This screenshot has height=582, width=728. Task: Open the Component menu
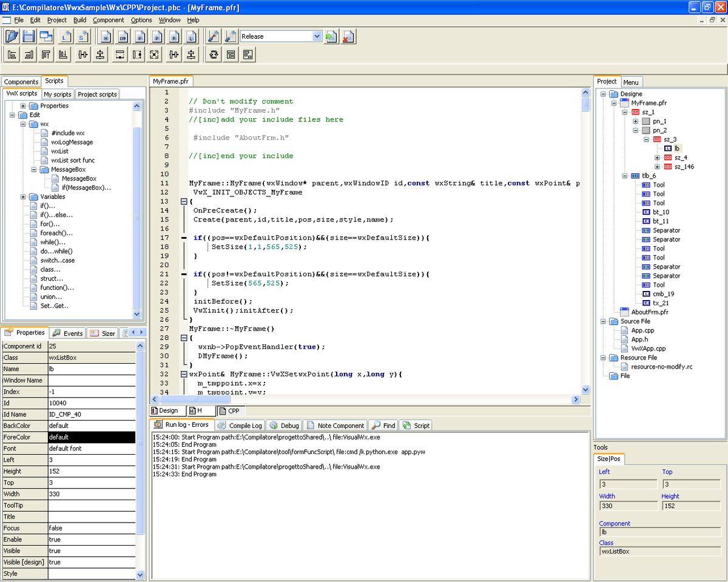pyautogui.click(x=109, y=20)
